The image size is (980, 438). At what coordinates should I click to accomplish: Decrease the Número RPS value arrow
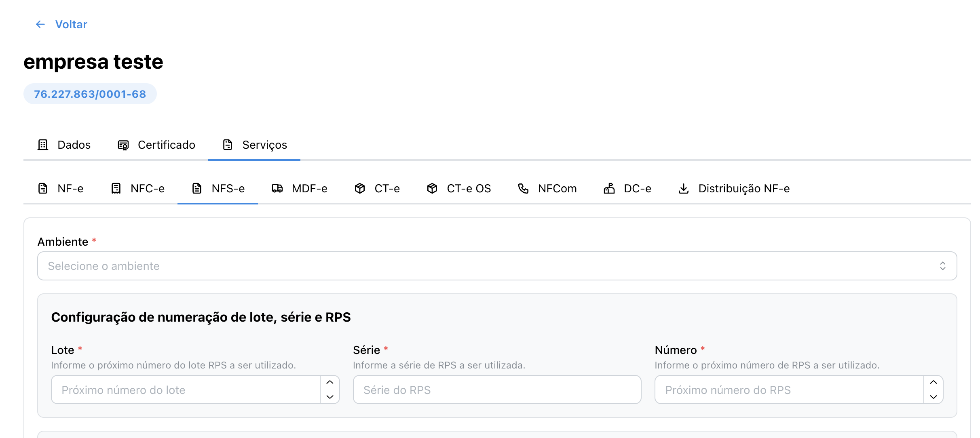pyautogui.click(x=933, y=397)
